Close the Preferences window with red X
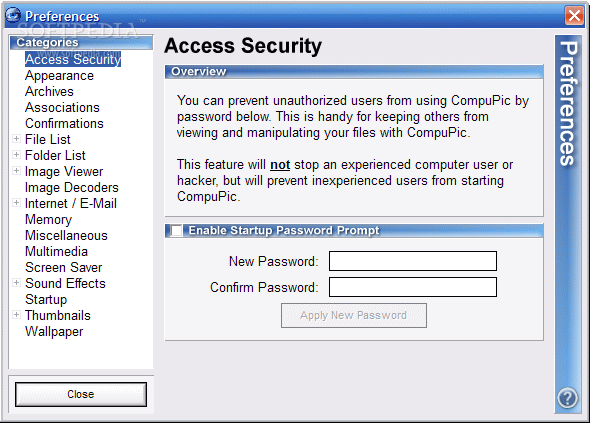590x423 pixels. [574, 16]
